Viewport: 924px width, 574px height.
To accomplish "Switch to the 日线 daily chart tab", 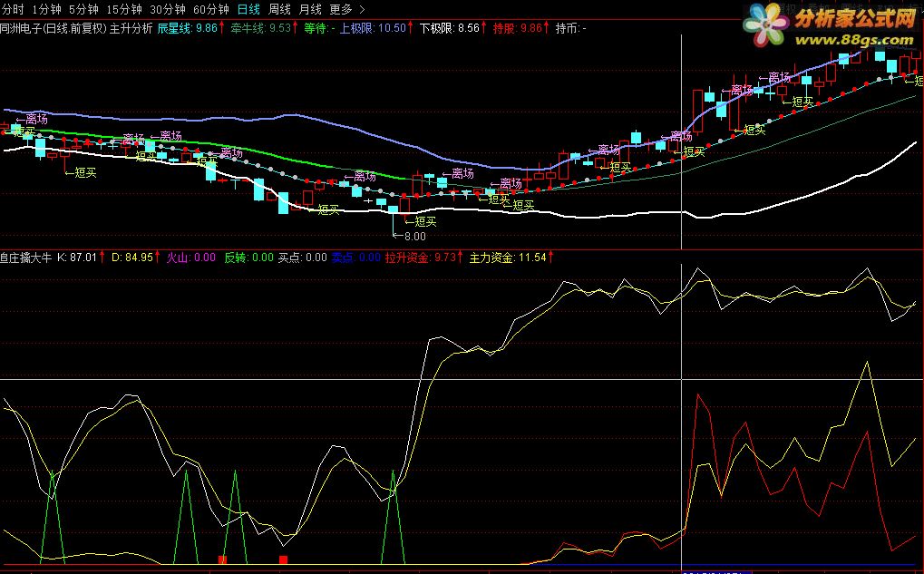I will click(x=248, y=9).
